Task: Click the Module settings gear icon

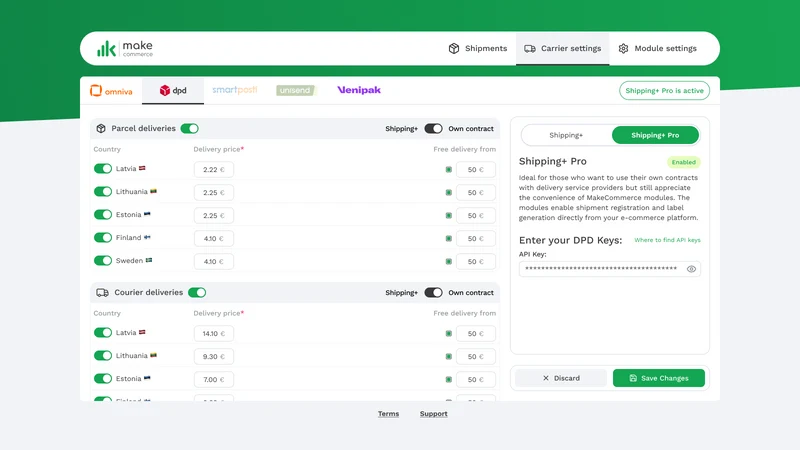Action: 623,48
